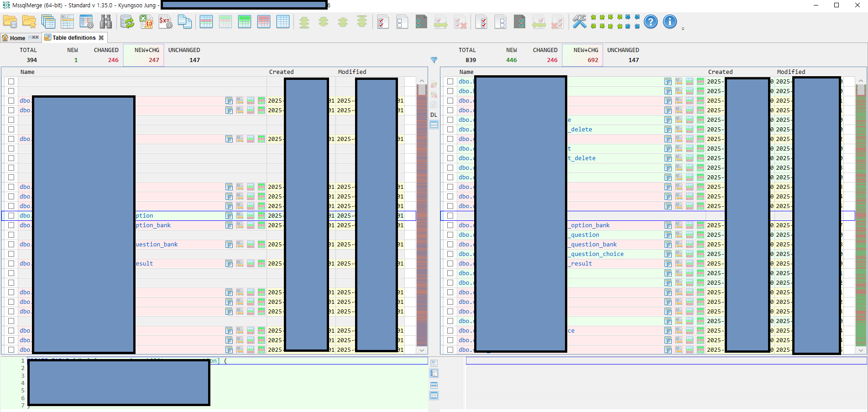Viewport: 868px width, 412px height.
Task: Click the database refresh icon
Action: [127, 21]
